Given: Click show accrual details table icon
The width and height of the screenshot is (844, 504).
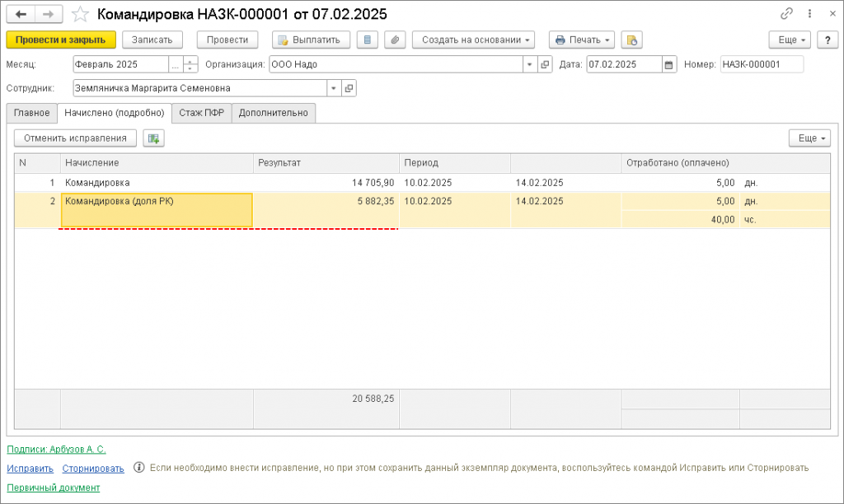Looking at the screenshot, I should 153,138.
